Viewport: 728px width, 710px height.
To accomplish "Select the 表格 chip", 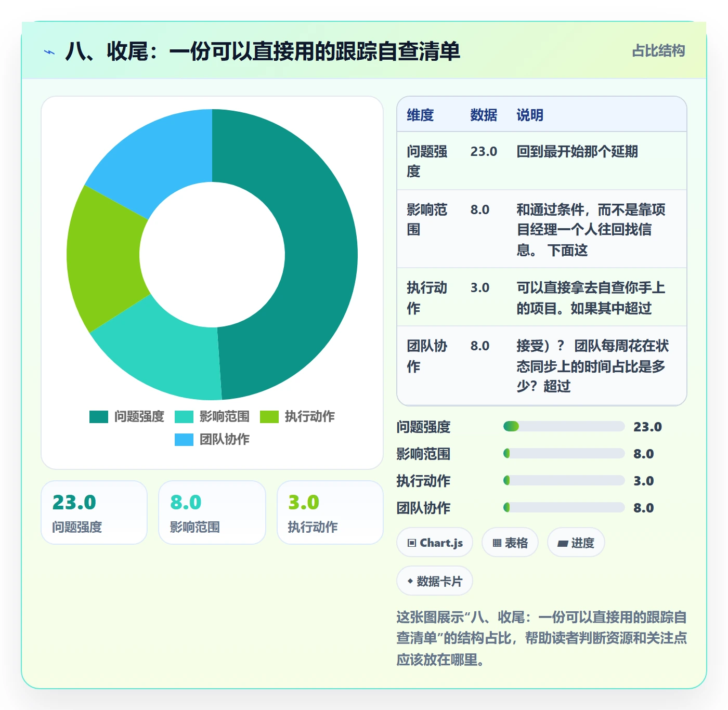I will (510, 543).
